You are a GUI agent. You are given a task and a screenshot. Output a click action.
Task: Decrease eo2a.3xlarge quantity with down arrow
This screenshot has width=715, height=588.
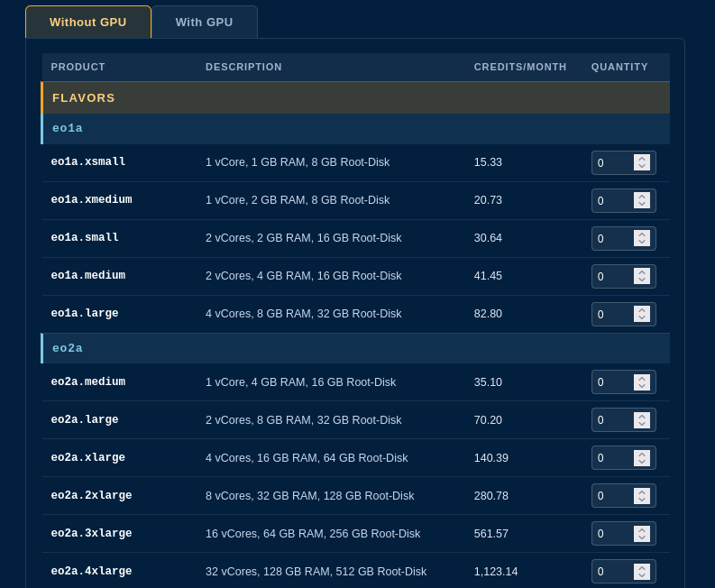pos(642,537)
